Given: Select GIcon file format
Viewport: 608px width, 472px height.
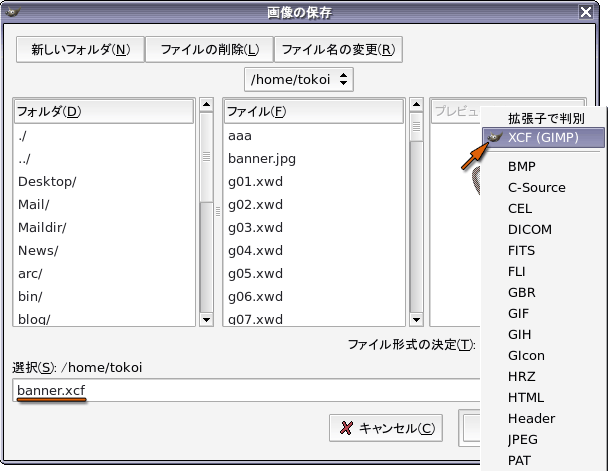Looking at the screenshot, I should (x=544, y=355).
